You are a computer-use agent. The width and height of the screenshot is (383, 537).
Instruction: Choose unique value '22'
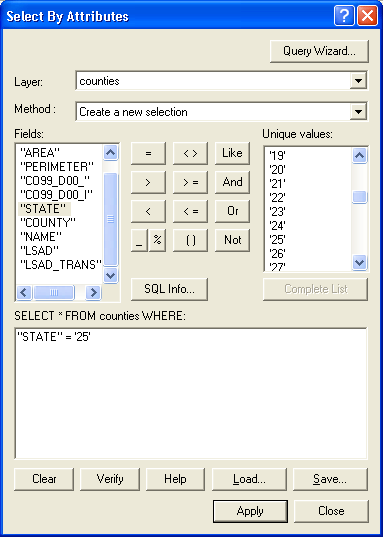[277, 198]
